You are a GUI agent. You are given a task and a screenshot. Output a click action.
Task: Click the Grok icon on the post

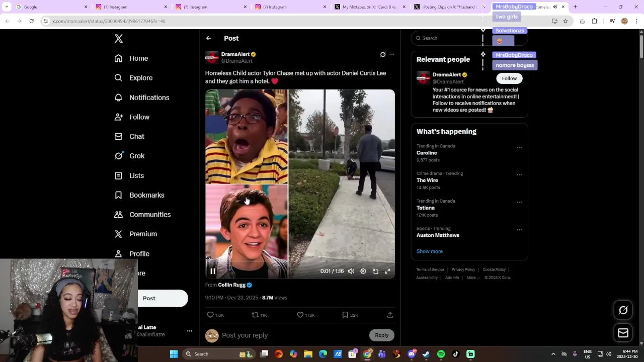pyautogui.click(x=383, y=54)
